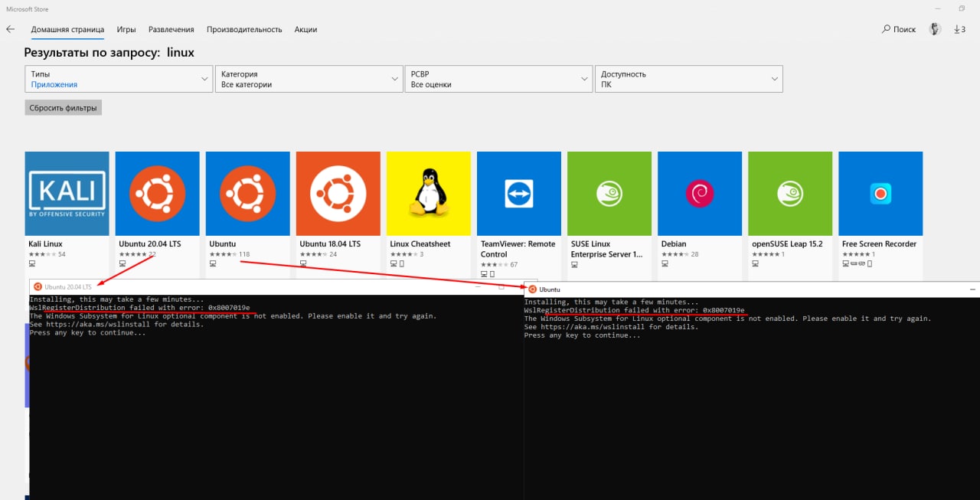
Task: Click the TeamViewer star rating 67
Action: point(495,264)
